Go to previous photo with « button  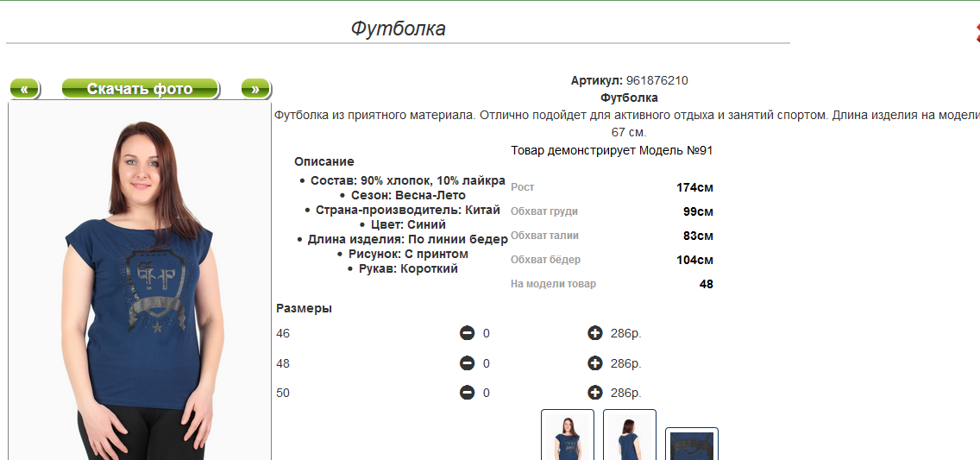(25, 89)
